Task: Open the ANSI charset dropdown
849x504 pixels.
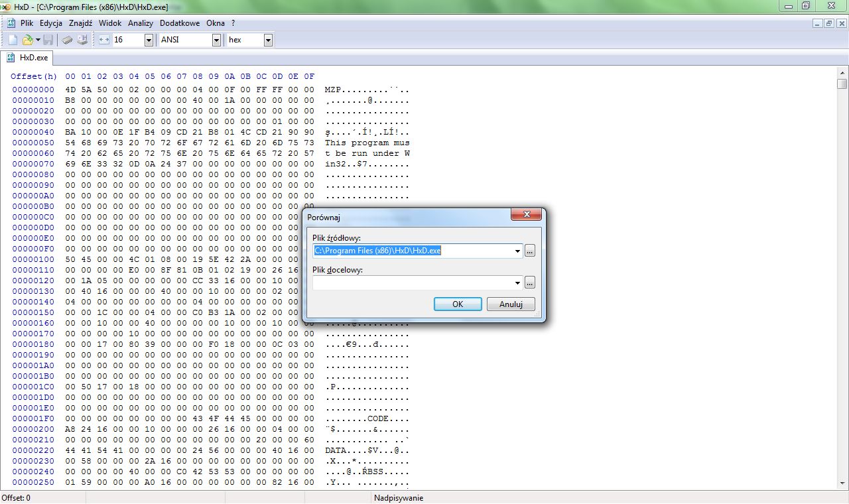Action: coord(216,40)
